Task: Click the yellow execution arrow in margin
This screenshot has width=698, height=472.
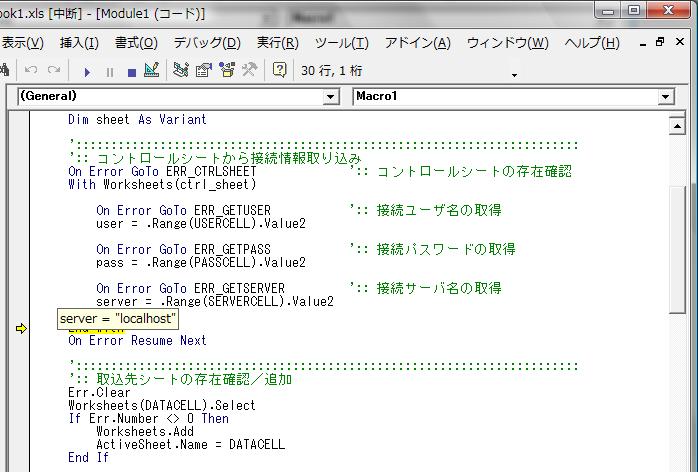Action: (21, 328)
